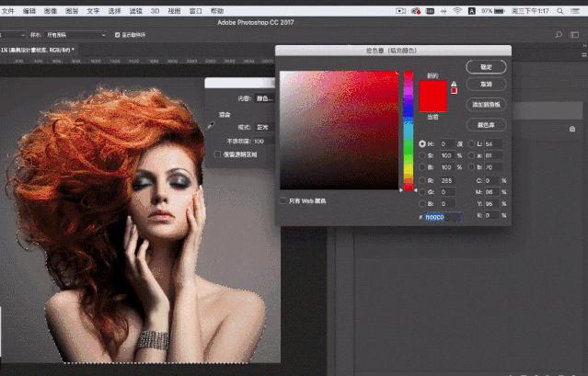Viewport: 588px width, 376px height.
Task: Open the 文件 (File) menu
Action: click(7, 11)
